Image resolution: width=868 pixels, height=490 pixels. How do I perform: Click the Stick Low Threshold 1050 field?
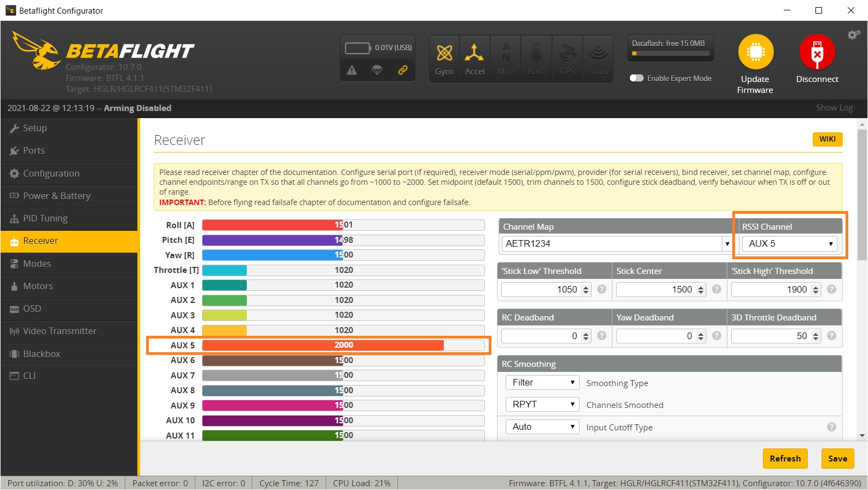546,290
